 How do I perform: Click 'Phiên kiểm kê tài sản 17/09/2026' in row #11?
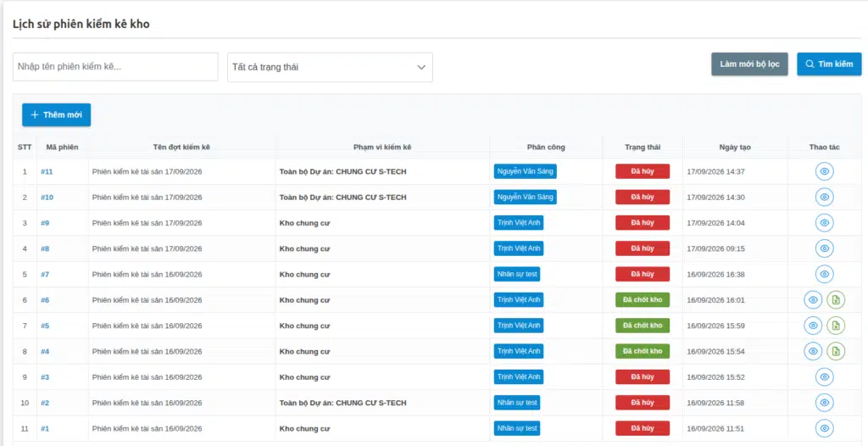pos(147,172)
